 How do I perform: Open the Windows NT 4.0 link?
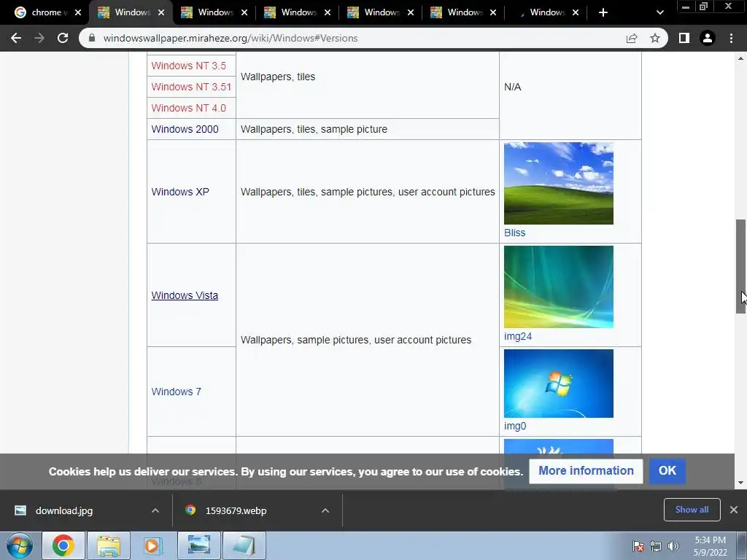click(189, 108)
